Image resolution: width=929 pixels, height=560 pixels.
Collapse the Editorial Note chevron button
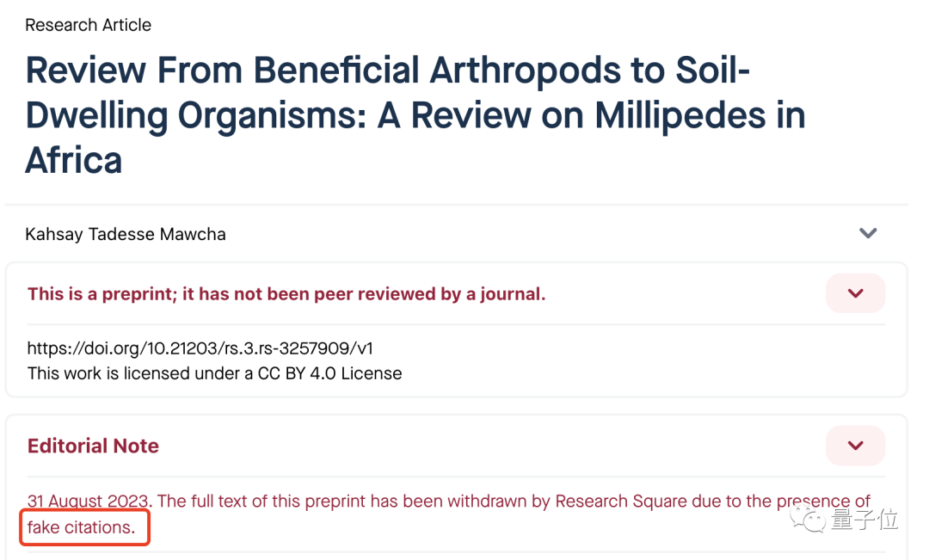(x=855, y=445)
